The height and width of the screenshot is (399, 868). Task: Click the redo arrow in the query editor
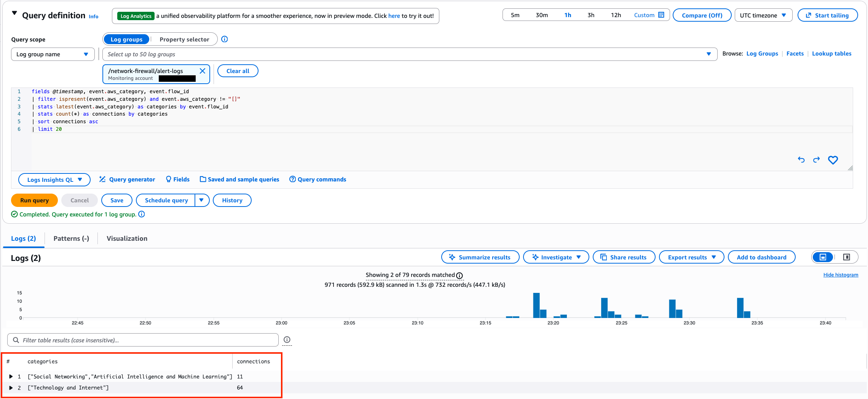pyautogui.click(x=816, y=160)
